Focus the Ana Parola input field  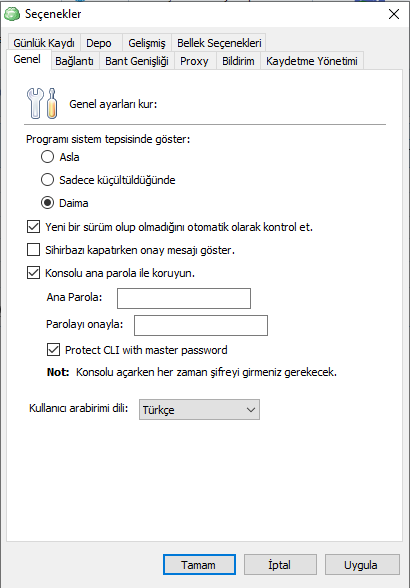184,298
